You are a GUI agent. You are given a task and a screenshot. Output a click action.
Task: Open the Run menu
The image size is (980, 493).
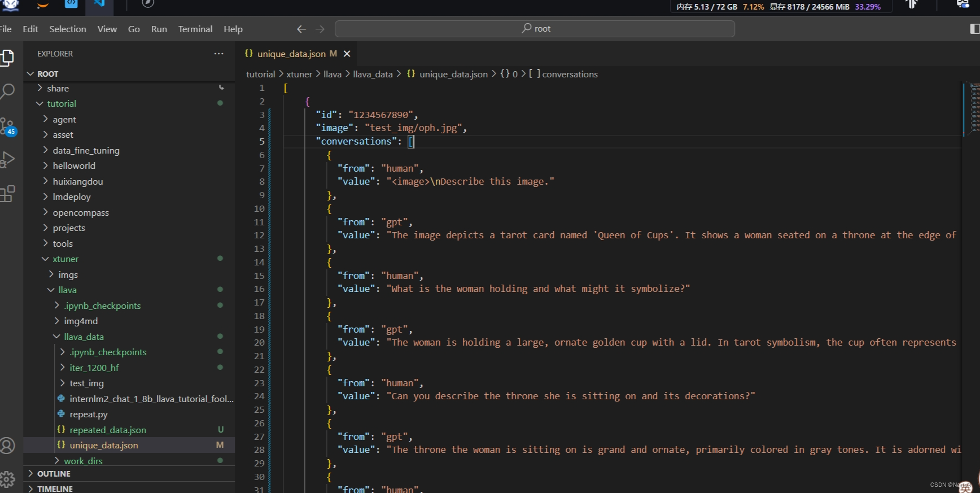pos(159,29)
